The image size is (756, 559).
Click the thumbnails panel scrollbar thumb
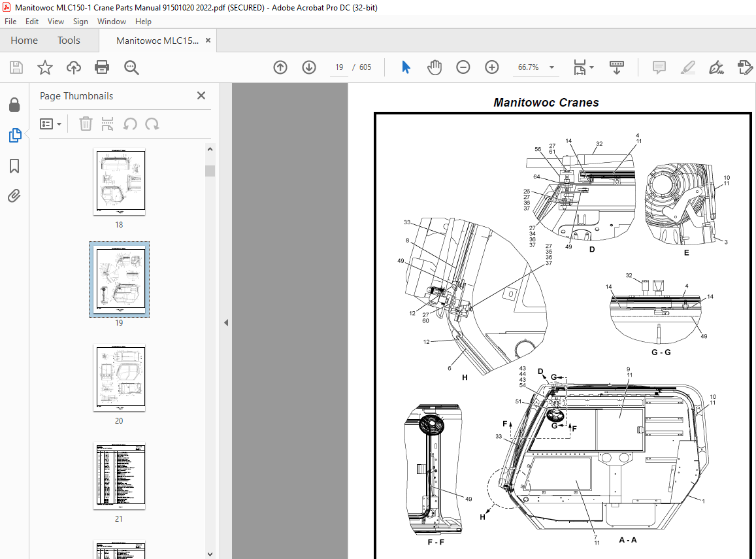coord(210,171)
